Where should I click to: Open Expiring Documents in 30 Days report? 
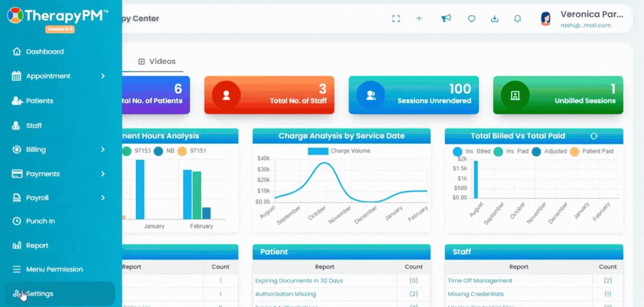click(x=299, y=281)
